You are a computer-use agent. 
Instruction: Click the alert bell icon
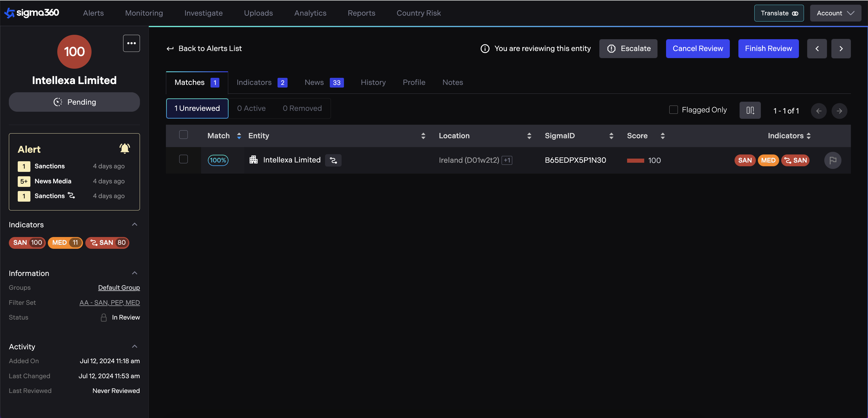[124, 148]
